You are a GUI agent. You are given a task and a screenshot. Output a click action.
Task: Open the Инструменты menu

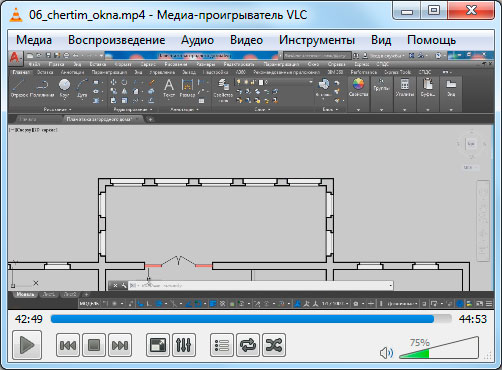pos(317,40)
